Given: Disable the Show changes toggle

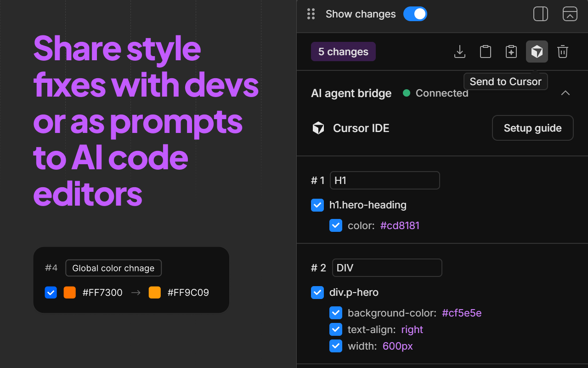Looking at the screenshot, I should [x=415, y=14].
